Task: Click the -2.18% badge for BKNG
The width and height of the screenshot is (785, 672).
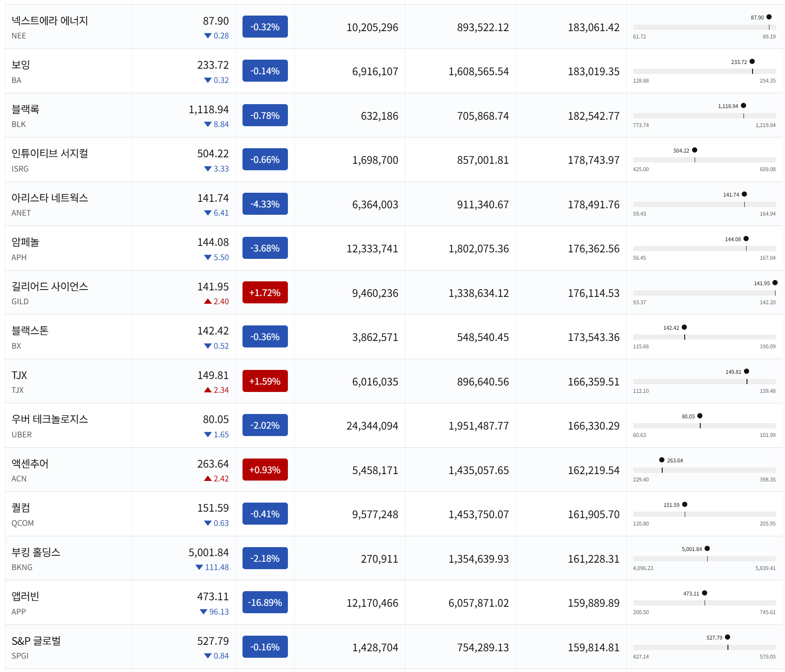Action: point(265,558)
